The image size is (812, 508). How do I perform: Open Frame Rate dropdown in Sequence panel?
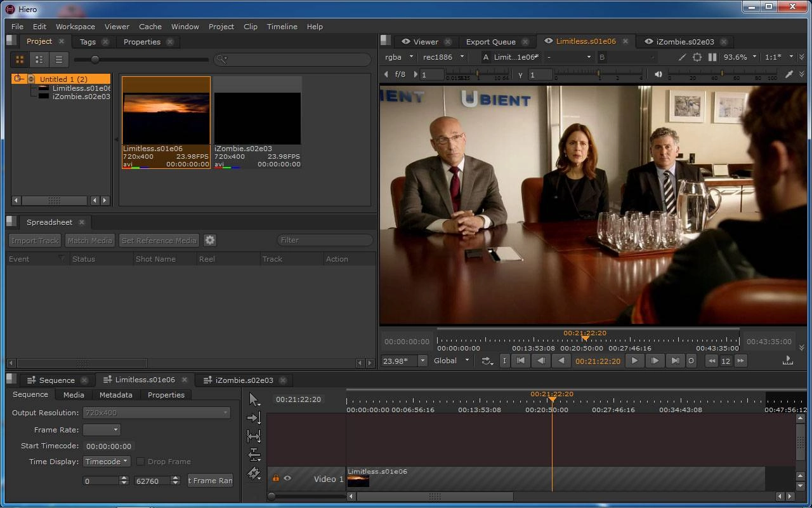tap(101, 430)
